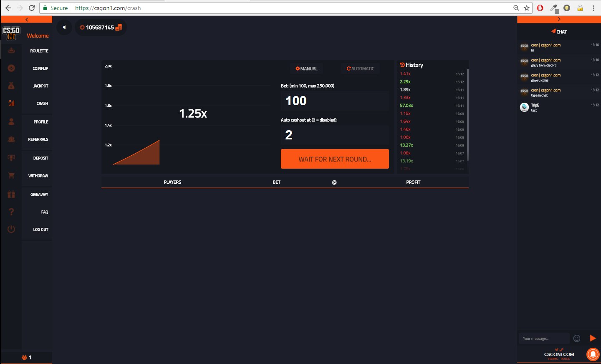The height and width of the screenshot is (364, 601).
Task: Switch to the Automatic betting tab
Action: (360, 68)
